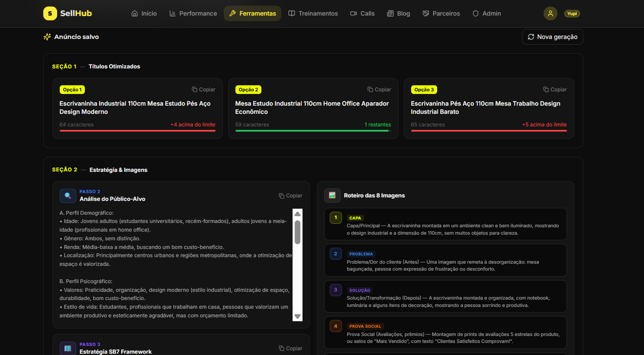Screen dimensions: 644x355
Task: Click the 'Anúncio salvo' heading text
Action: pos(77,37)
